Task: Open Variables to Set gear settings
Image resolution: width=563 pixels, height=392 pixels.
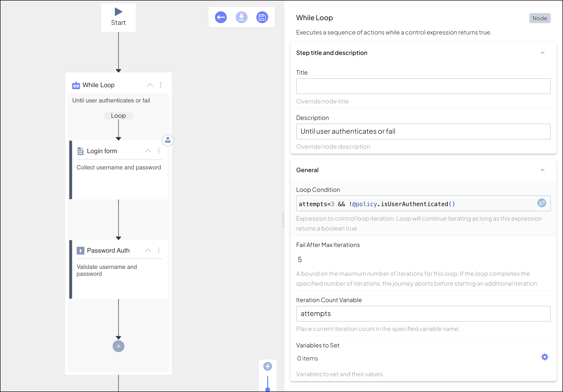Action: (545, 357)
